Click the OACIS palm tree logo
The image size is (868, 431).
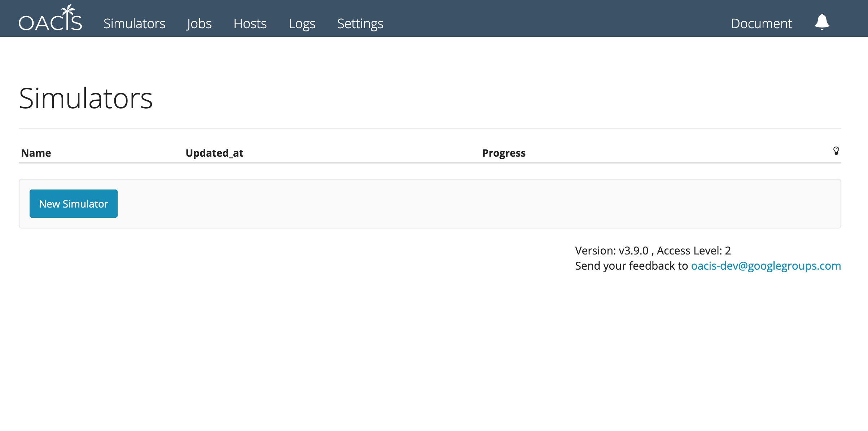50,18
